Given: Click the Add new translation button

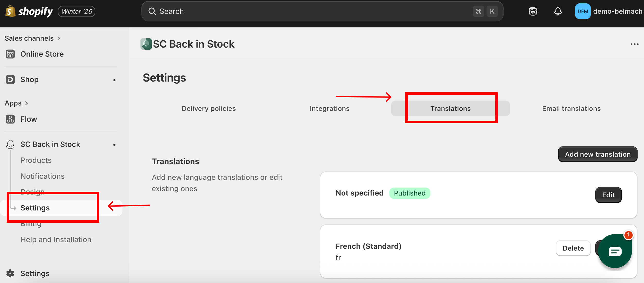Looking at the screenshot, I should pyautogui.click(x=597, y=154).
